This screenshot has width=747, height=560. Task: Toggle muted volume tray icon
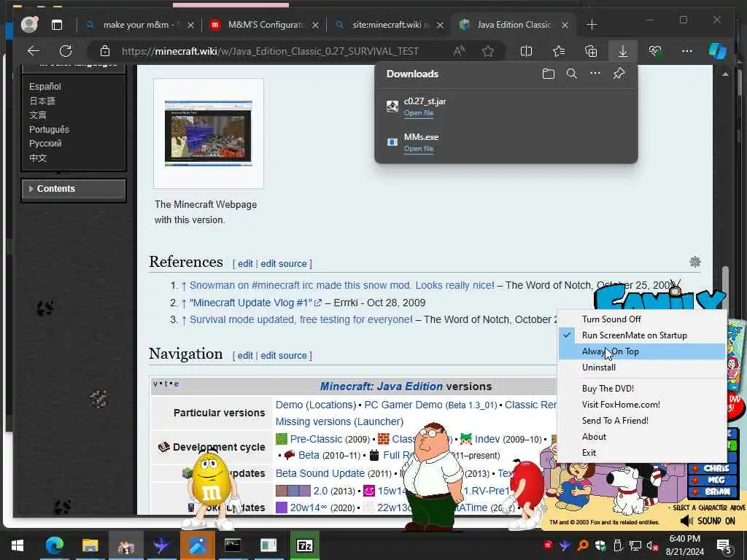(652, 545)
